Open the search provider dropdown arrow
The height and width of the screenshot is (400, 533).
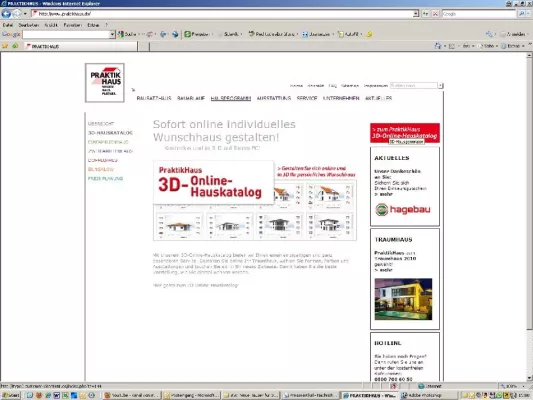pos(528,14)
